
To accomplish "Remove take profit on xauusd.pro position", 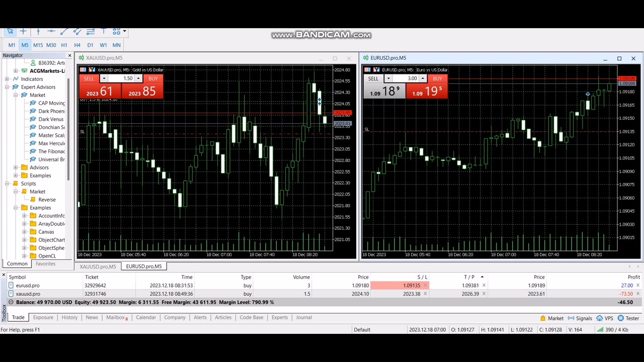I will (484, 294).
